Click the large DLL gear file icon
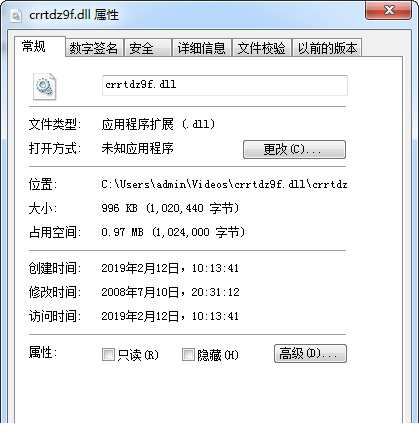Image resolution: width=419 pixels, height=439 pixels. point(44,86)
